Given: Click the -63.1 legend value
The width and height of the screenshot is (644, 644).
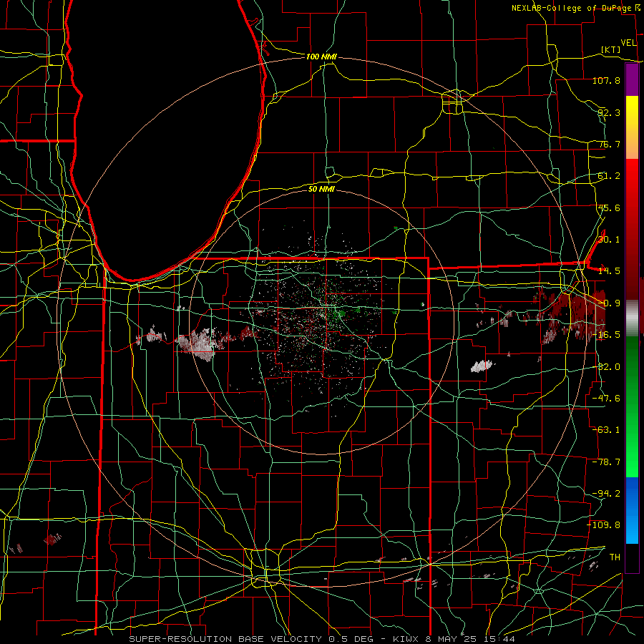Looking at the screenshot, I should [x=606, y=430].
